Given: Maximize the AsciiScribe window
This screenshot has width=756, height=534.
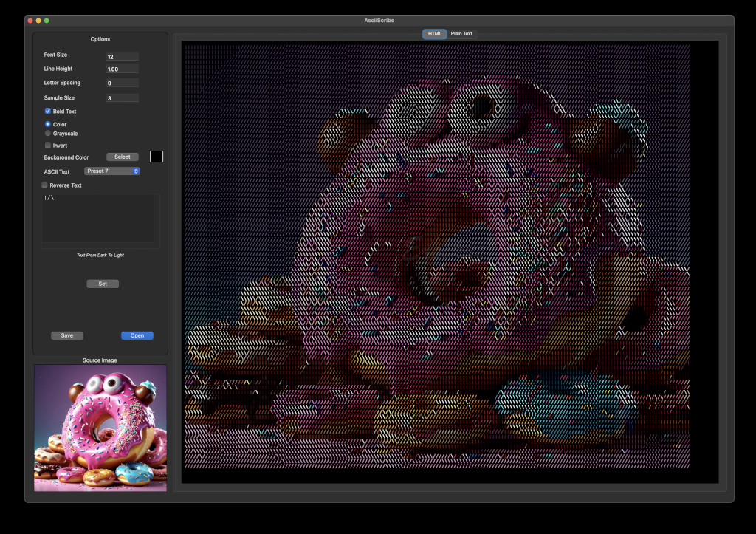Looking at the screenshot, I should click(x=47, y=21).
